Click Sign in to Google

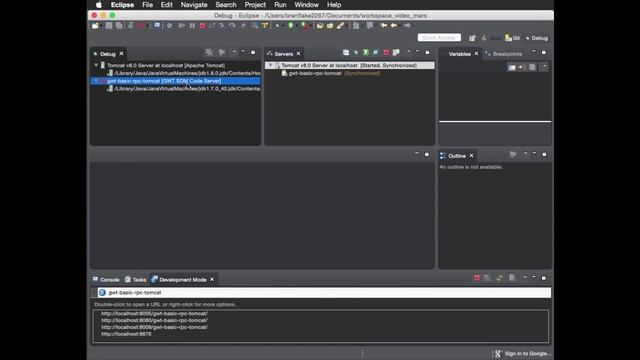523,353
